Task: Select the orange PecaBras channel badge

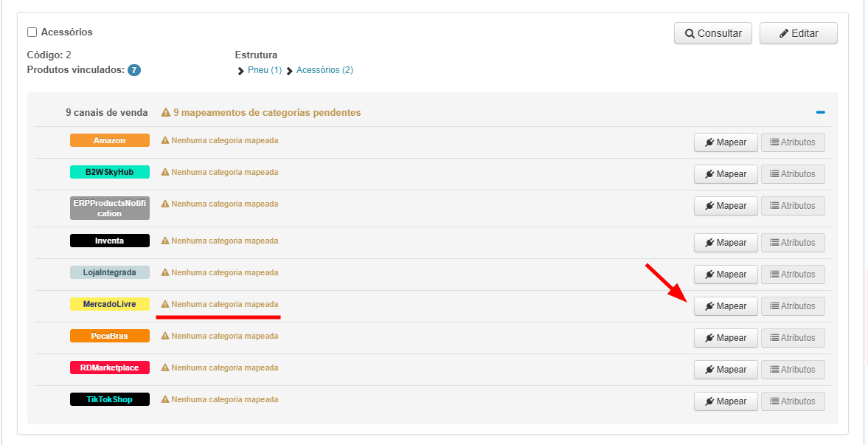Action: tap(110, 336)
